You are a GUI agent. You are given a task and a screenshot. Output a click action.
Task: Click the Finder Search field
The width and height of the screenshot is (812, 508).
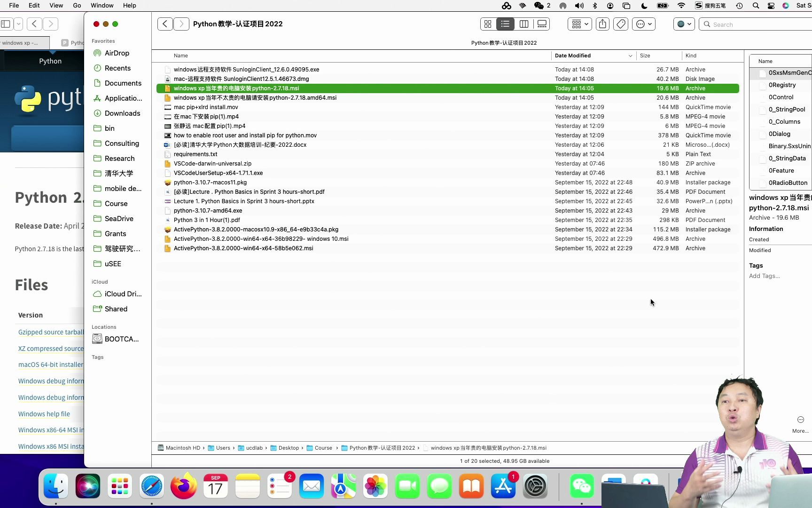click(x=757, y=24)
